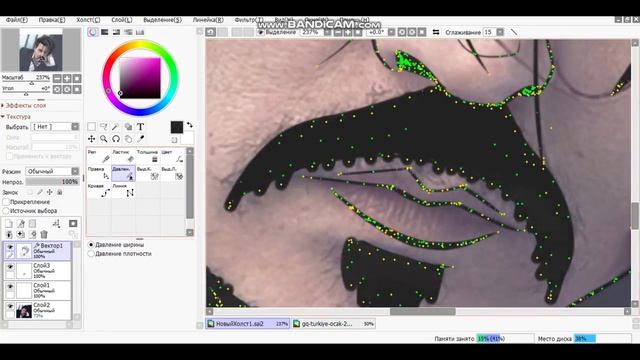
Task: Open the toolbar rotation angle dropdown
Action: click(x=391, y=32)
